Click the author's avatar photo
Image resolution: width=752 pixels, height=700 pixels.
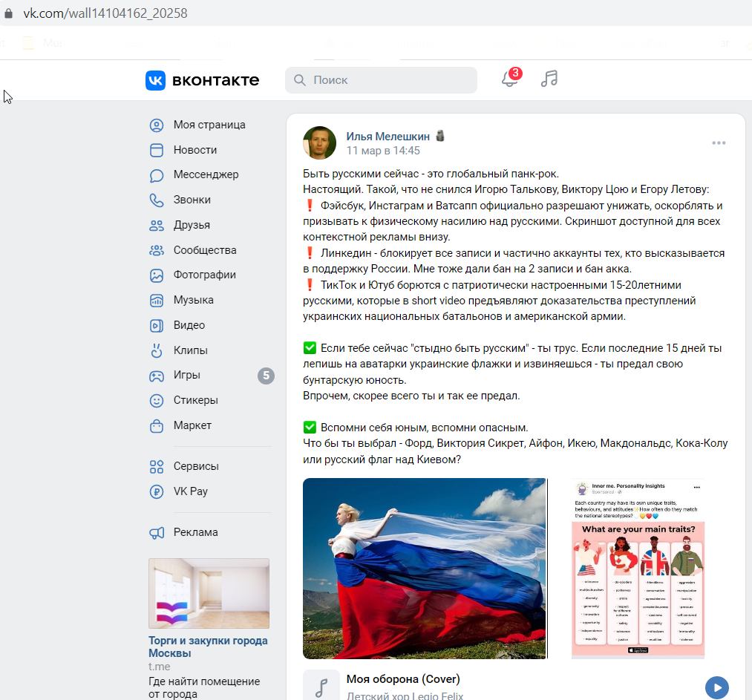click(x=319, y=143)
